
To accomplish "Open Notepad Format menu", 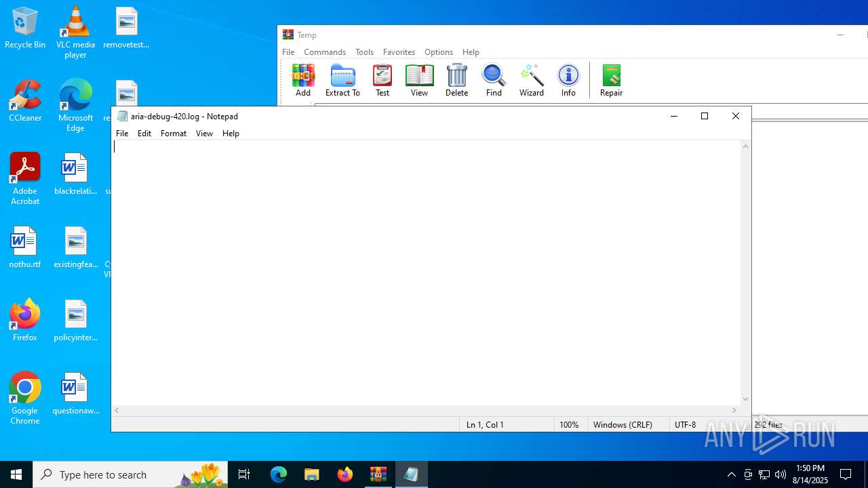I will (x=174, y=134).
